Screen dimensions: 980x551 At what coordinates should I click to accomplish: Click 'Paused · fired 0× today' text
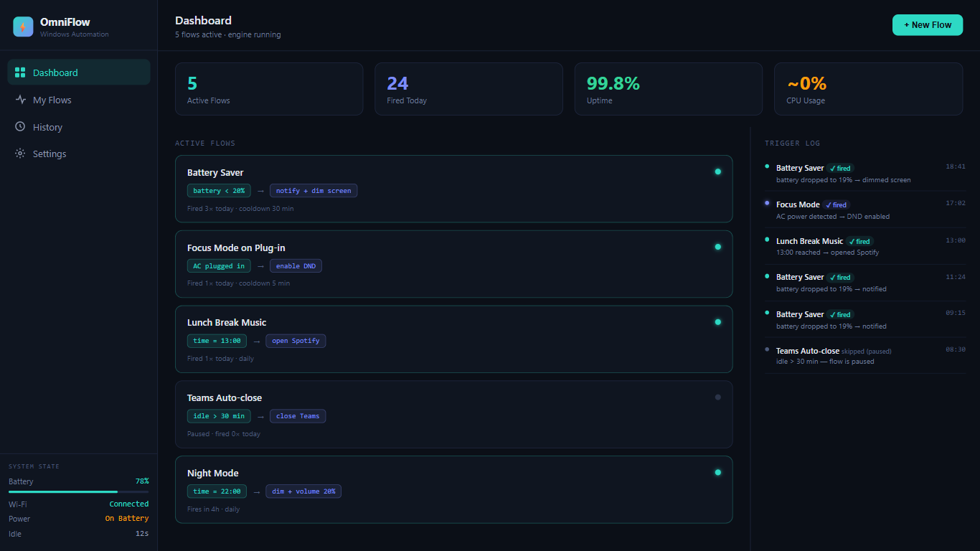pos(224,434)
